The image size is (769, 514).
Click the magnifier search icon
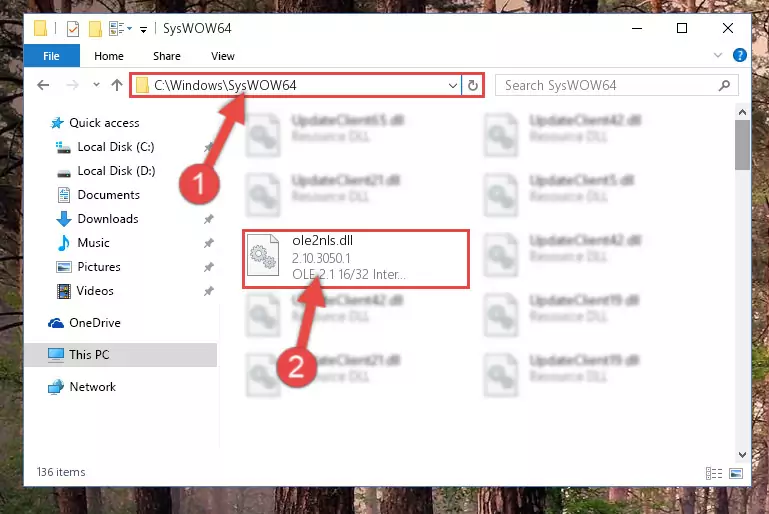(724, 85)
